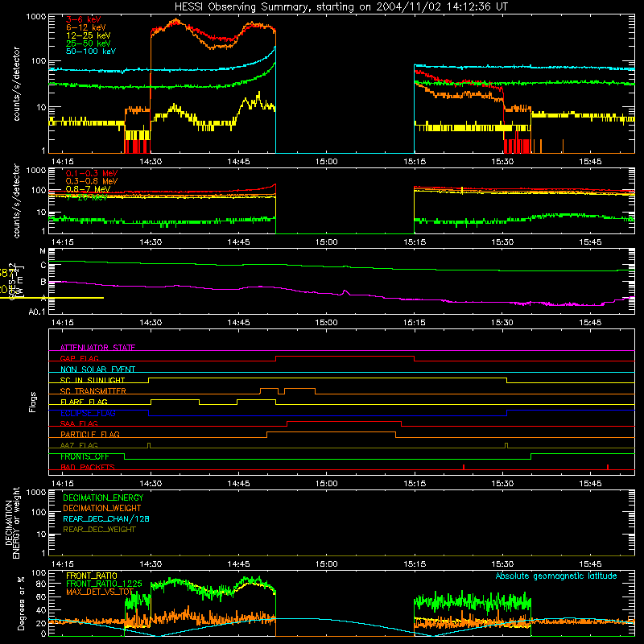Click the GOES panel C class label
Screen dimensions: 644x644
tap(43, 266)
